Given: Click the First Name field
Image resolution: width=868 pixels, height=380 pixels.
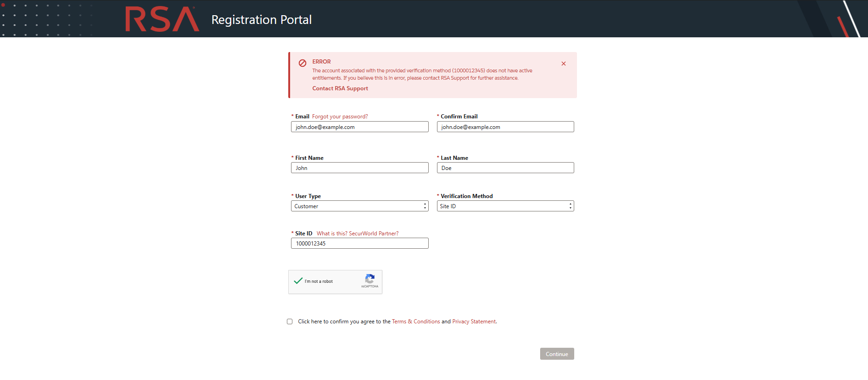Looking at the screenshot, I should click(360, 168).
